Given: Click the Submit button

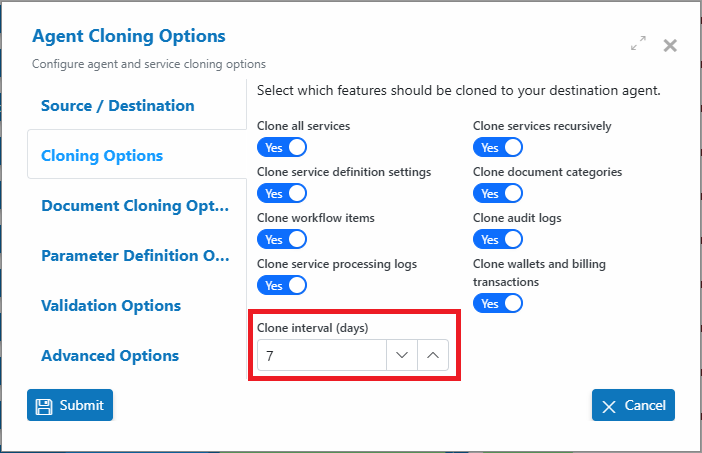Looking at the screenshot, I should coord(70,405).
